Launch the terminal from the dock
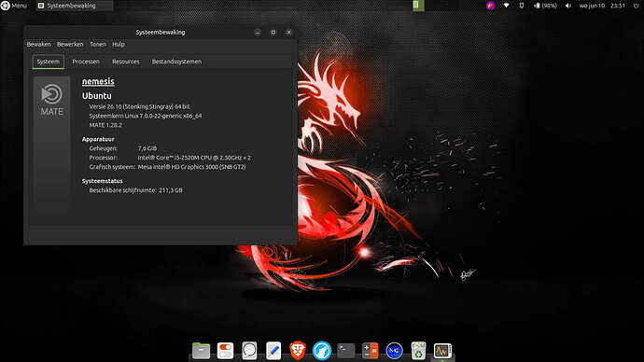 [x=346, y=351]
